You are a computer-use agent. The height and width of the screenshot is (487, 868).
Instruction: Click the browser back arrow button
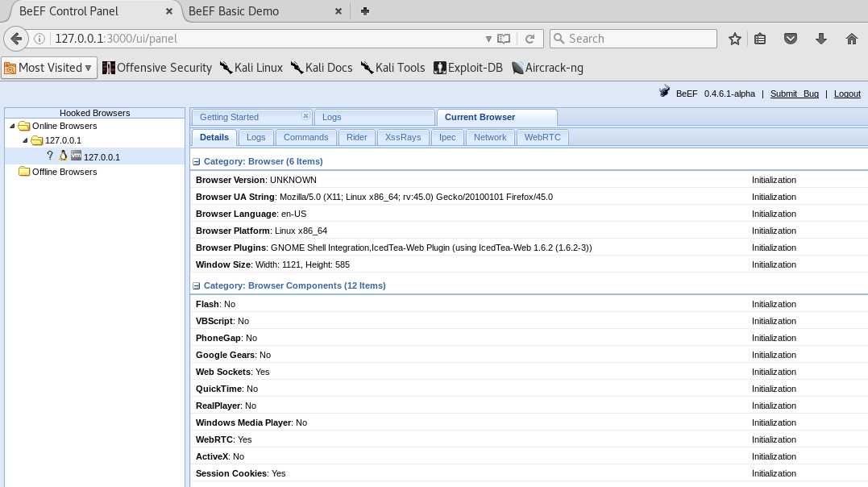[16, 39]
